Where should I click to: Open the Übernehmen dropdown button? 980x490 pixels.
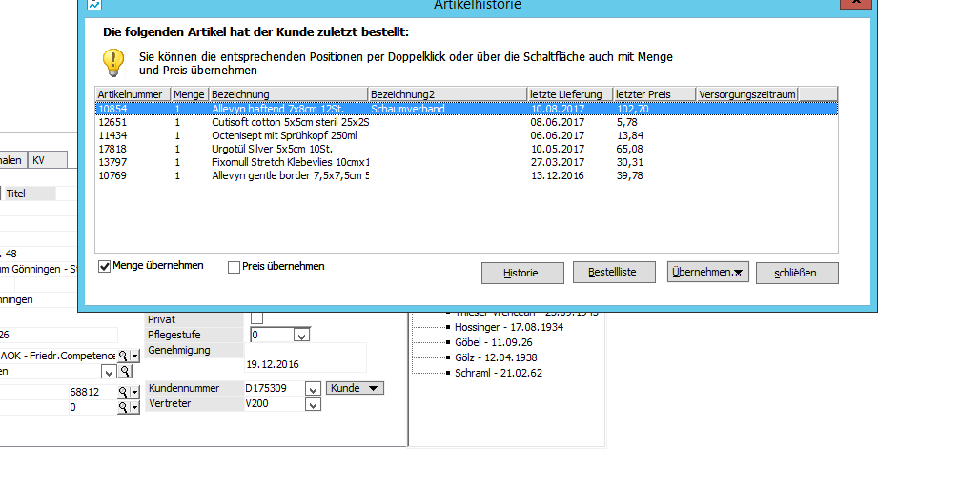(x=707, y=273)
